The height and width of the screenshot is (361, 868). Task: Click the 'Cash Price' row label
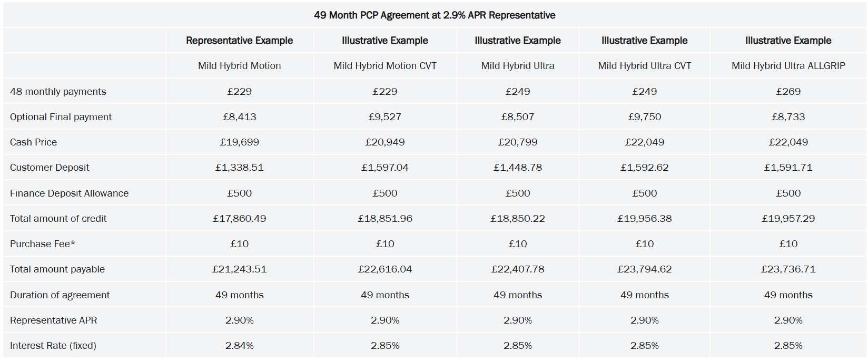tap(33, 142)
